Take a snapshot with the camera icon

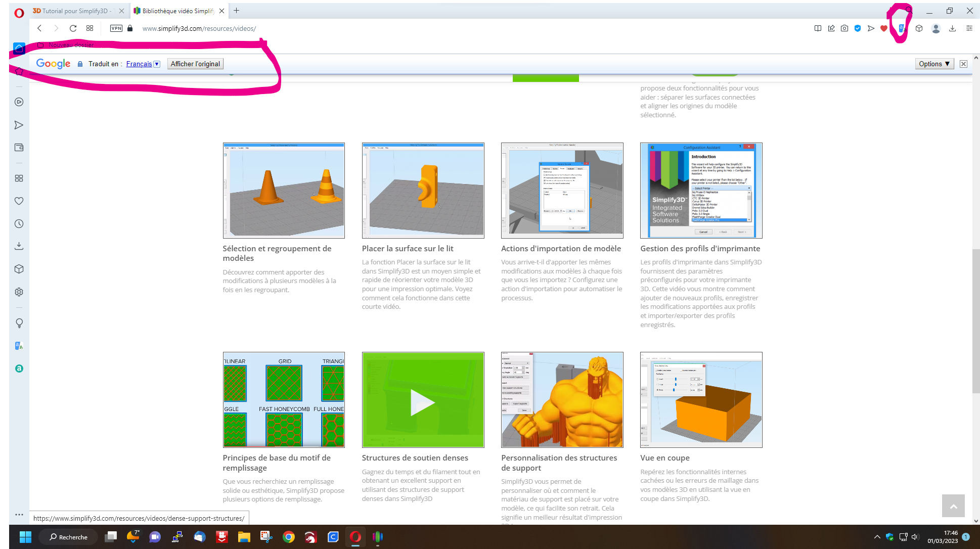coord(844,28)
